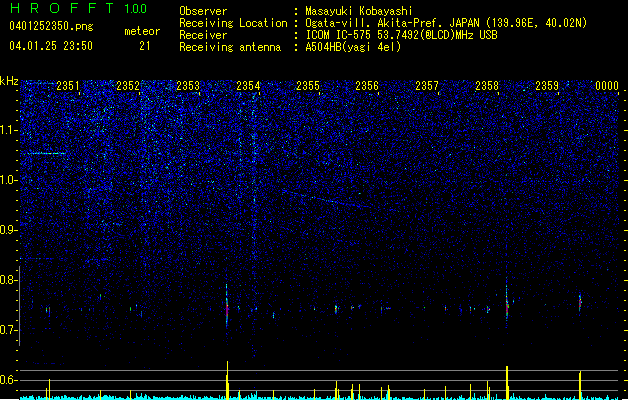Click the 2354 time marker
This screenshot has height=400, width=629.
(248, 86)
